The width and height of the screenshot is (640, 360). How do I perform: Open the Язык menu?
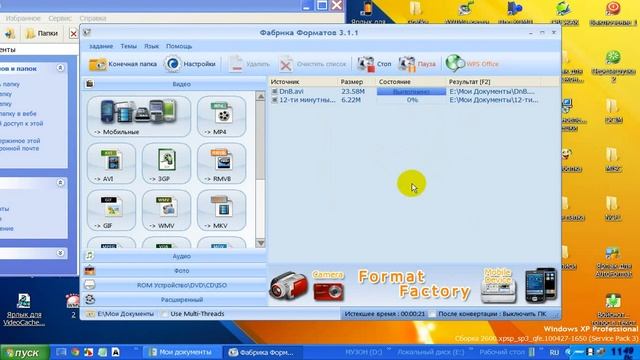(151, 46)
